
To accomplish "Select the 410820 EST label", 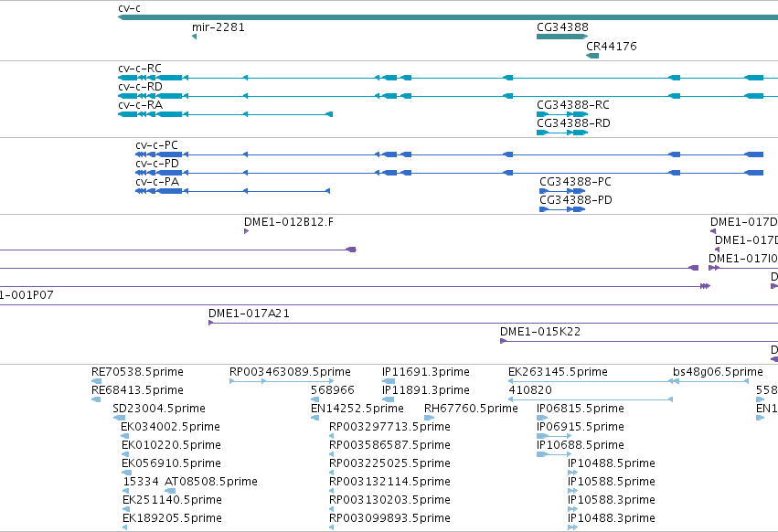I will coord(530,390).
